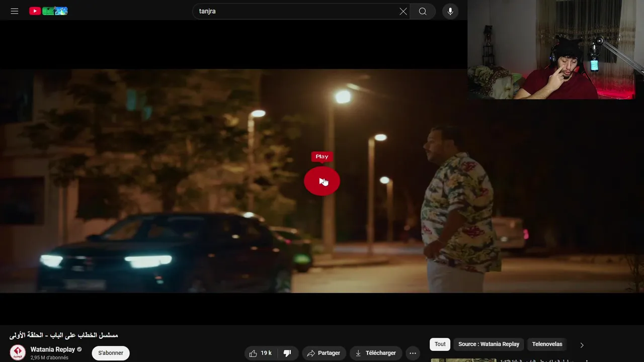
Task: Select the Tout filter chip
Action: (440, 344)
